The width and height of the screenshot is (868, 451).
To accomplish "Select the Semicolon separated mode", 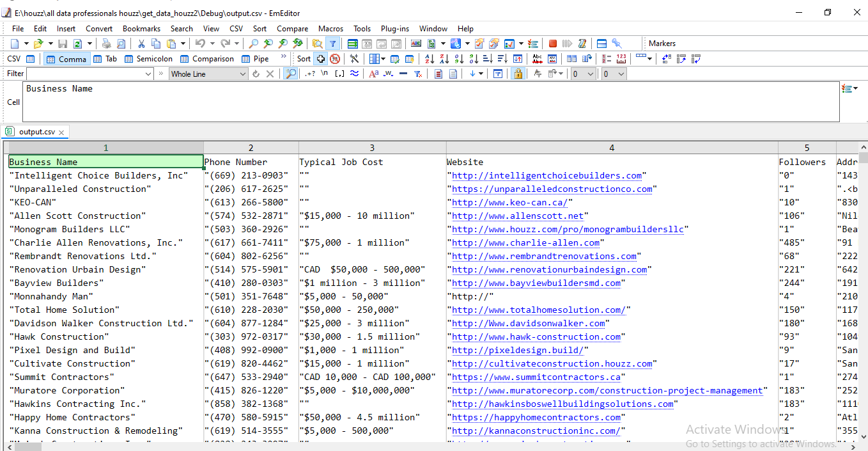I will (x=148, y=58).
